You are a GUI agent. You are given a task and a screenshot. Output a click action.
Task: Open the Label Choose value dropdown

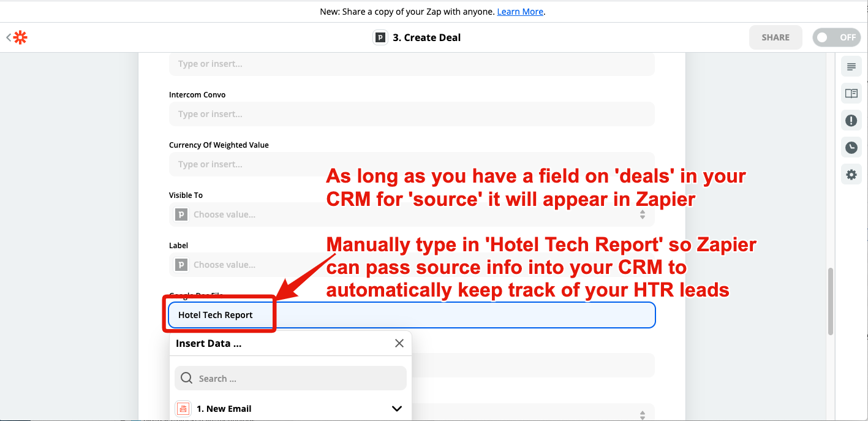point(412,265)
